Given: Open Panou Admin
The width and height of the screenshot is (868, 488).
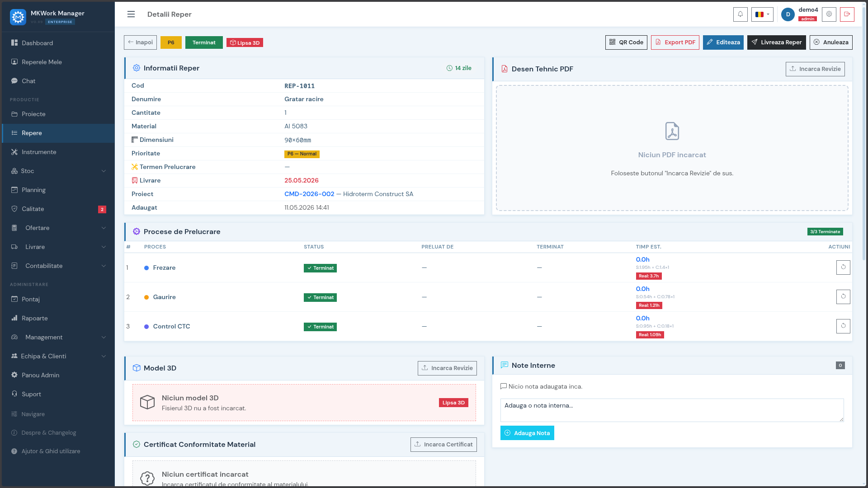Looking at the screenshot, I should click(58, 375).
